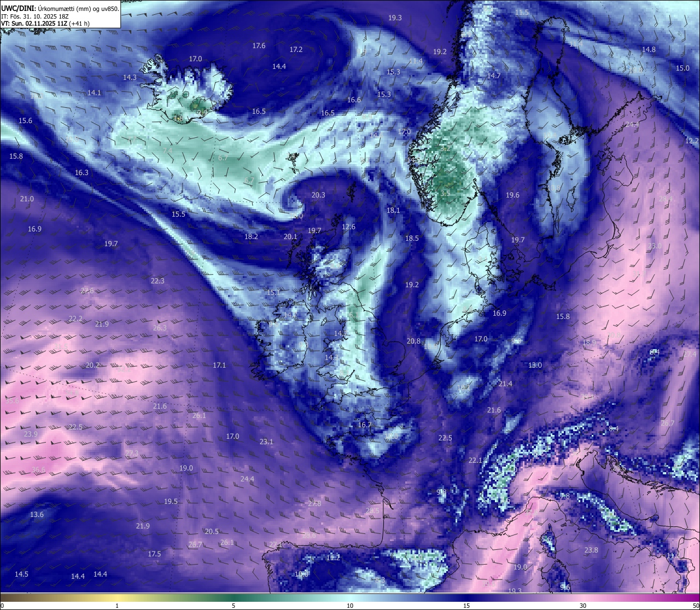Click the value label 21.4
700x610 pixels.
(505, 384)
